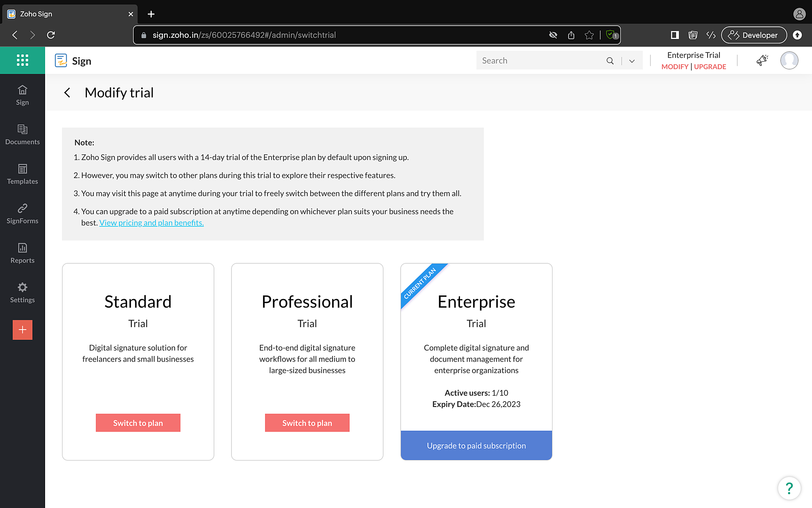Switch to Standard plan

pyautogui.click(x=138, y=423)
